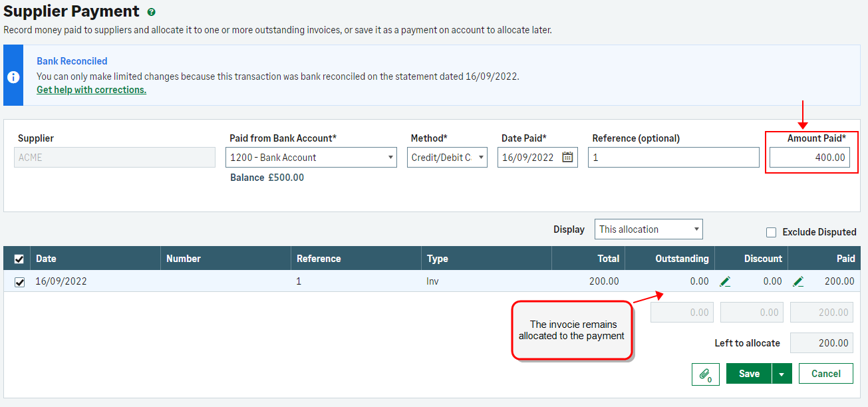Click the Save button

[x=749, y=374]
